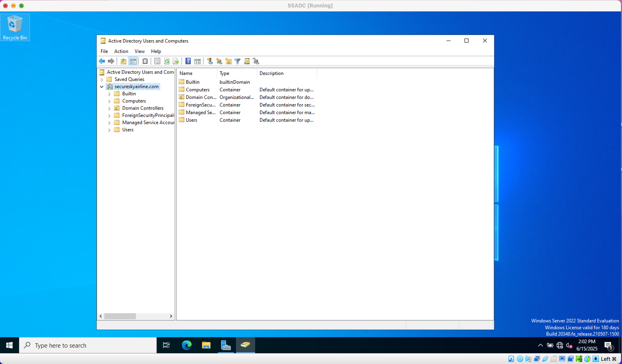Image resolution: width=622 pixels, height=364 pixels.
Task: Open Server Manager from the taskbar
Action: [x=226, y=345]
